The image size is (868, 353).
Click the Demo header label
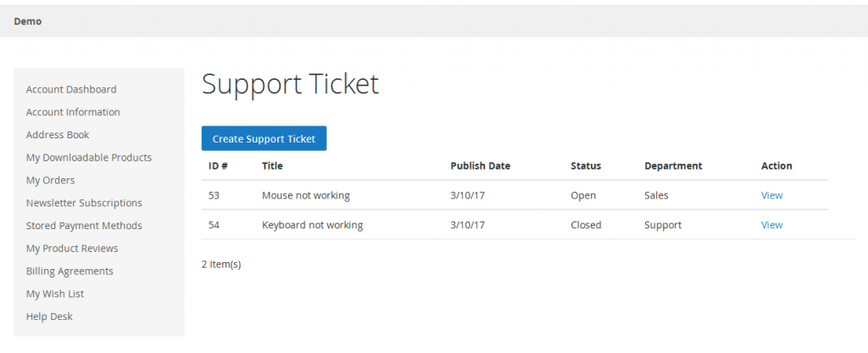28,21
